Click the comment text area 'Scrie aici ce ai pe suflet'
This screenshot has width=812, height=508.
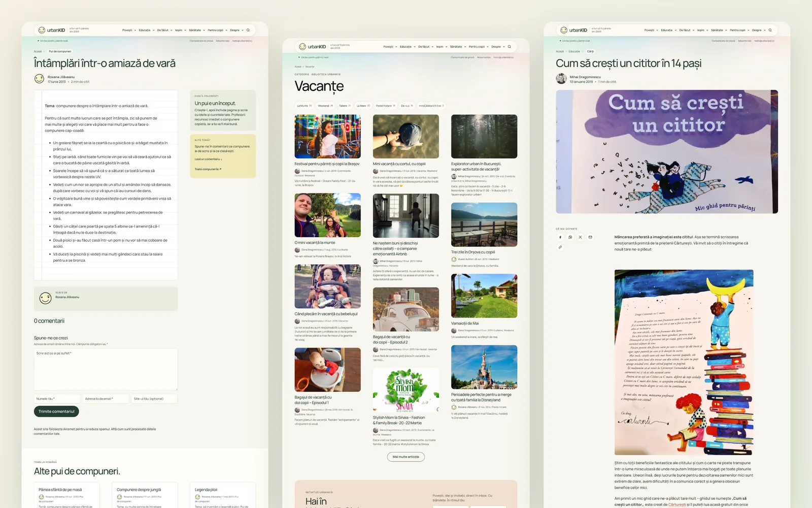click(x=106, y=369)
